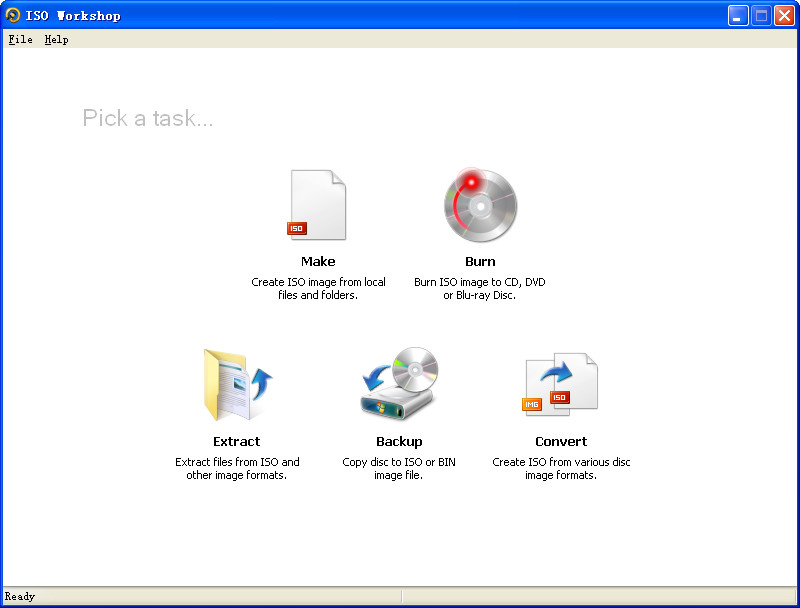Click 'Create ISO image from local files and folders.'
The image size is (800, 608).
318,289
